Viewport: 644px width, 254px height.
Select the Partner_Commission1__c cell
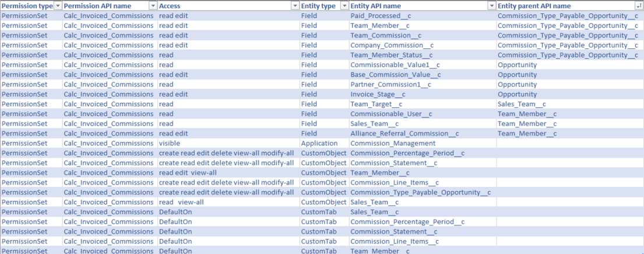tap(390, 85)
